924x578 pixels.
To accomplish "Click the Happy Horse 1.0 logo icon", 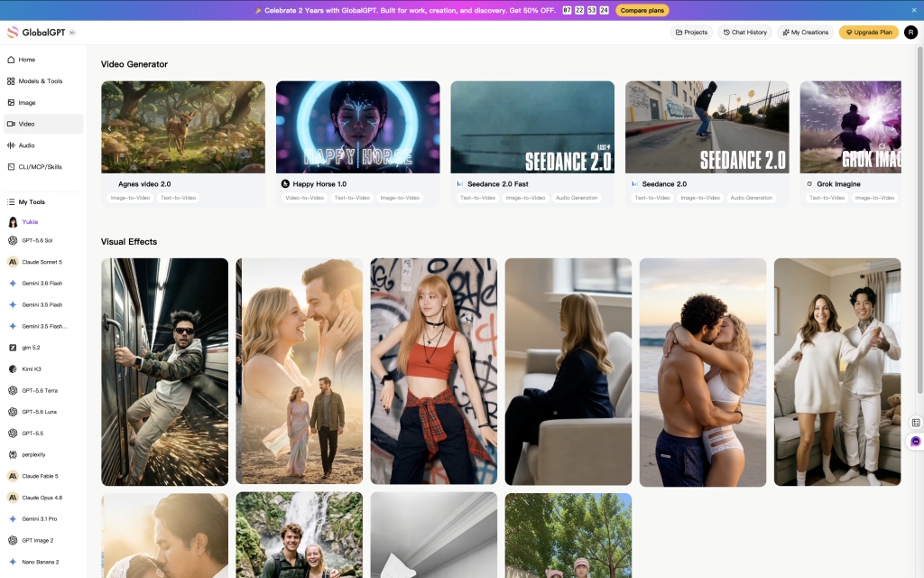I will tap(285, 184).
